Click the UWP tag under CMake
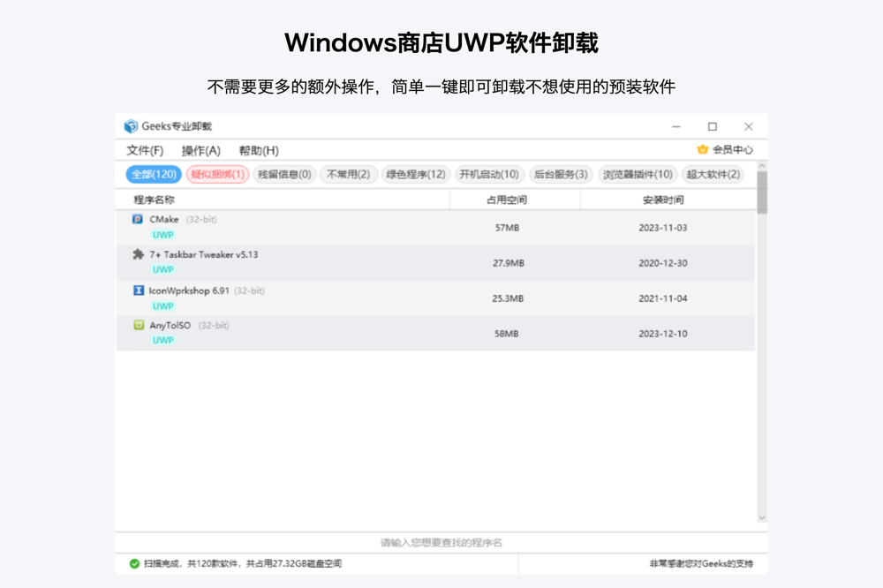883x588 pixels. (162, 234)
